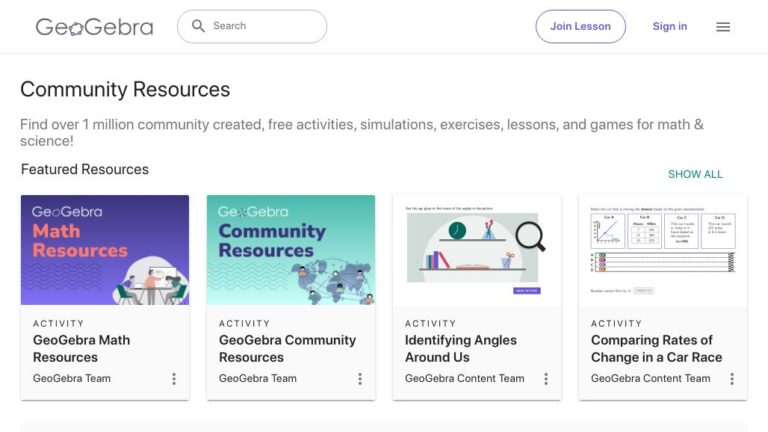Image resolution: width=768 pixels, height=432 pixels.
Task: Click ACTIVITY label on Math Resources card
Action: [58, 323]
